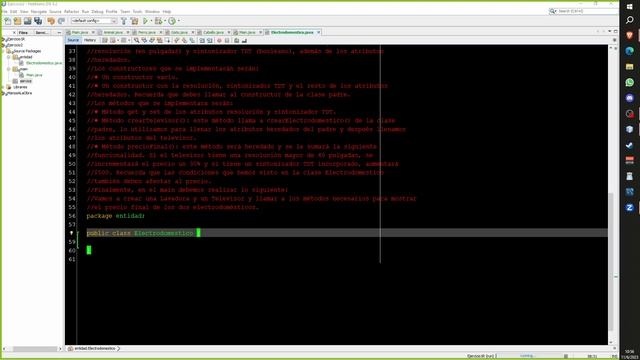The image size is (640, 360).
Task: Click the Redo toolbar icon
Action: [x=61, y=21]
